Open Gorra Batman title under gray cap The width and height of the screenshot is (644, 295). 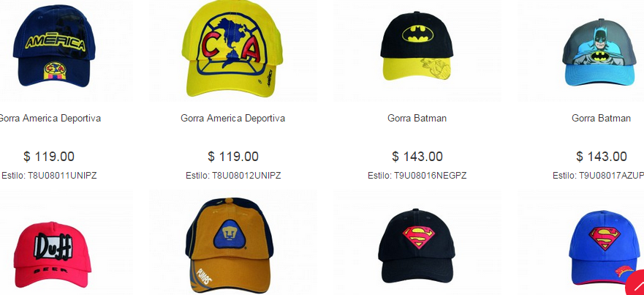click(x=601, y=119)
